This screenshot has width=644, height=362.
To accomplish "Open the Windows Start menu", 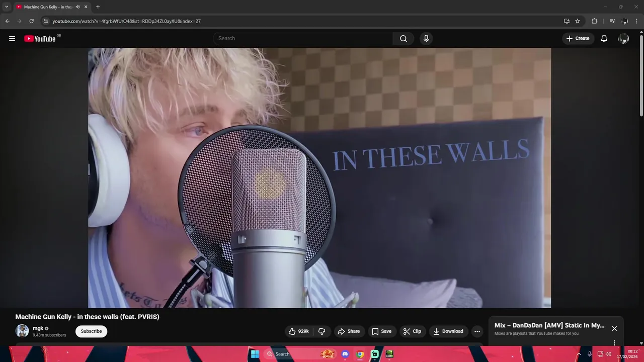I will [x=255, y=354].
